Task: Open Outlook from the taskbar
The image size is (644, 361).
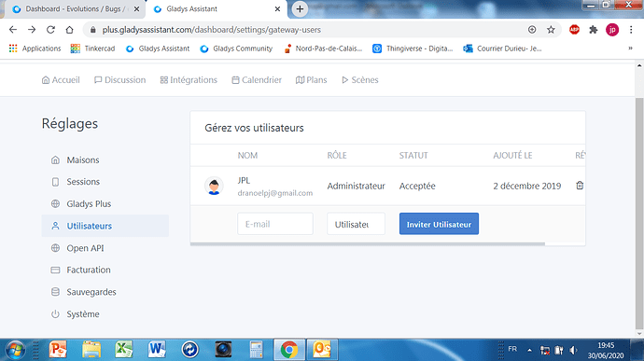Action: pyautogui.click(x=322, y=350)
